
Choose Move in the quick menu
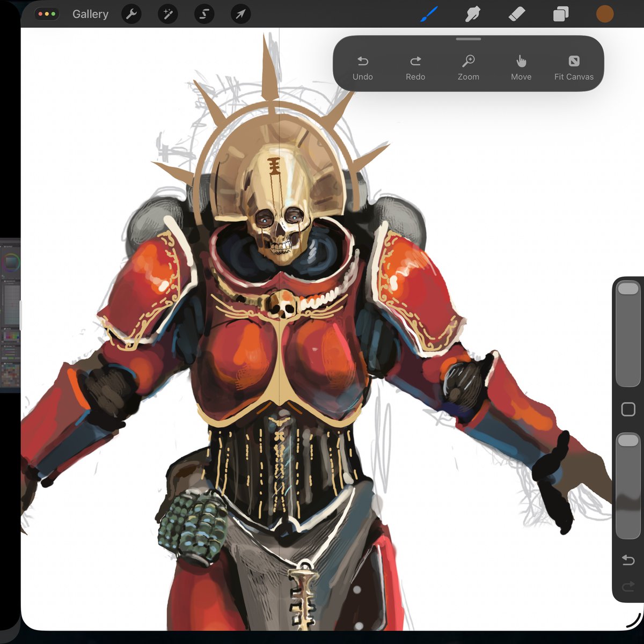(x=521, y=68)
